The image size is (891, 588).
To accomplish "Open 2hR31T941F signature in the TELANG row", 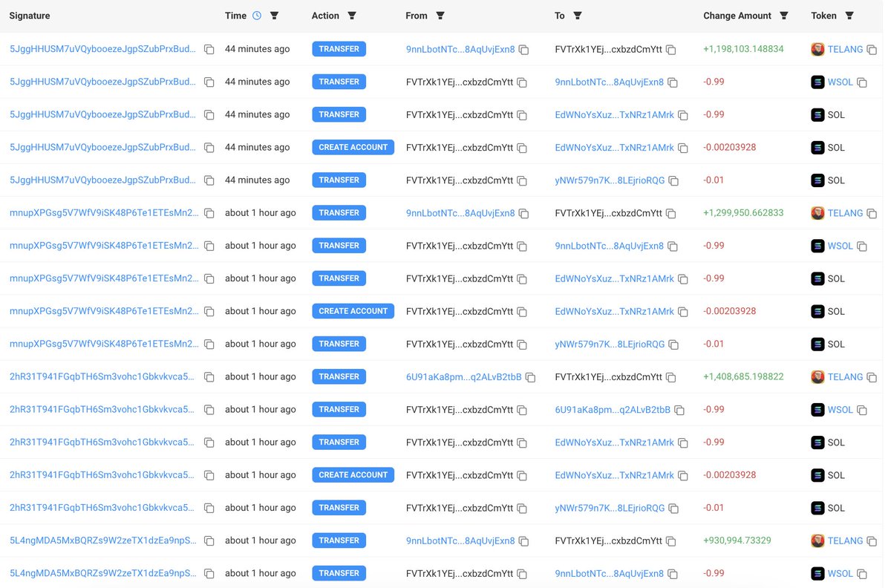I will pyautogui.click(x=102, y=376).
